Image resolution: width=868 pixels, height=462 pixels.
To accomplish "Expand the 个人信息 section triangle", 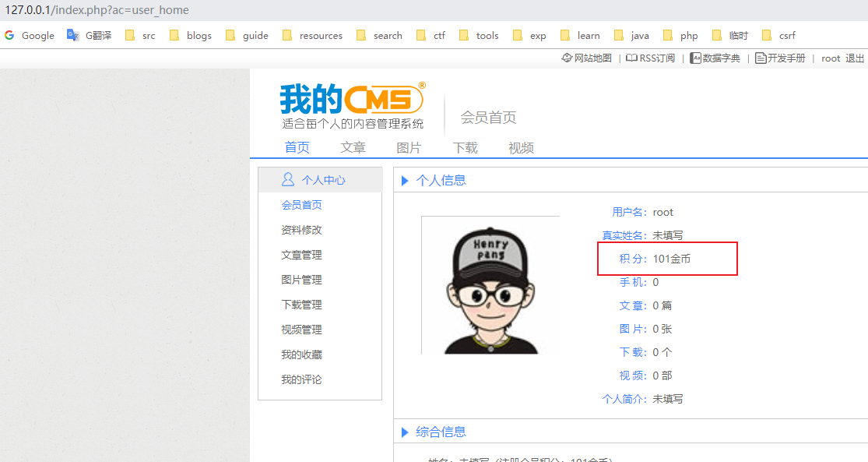I will 405,181.
